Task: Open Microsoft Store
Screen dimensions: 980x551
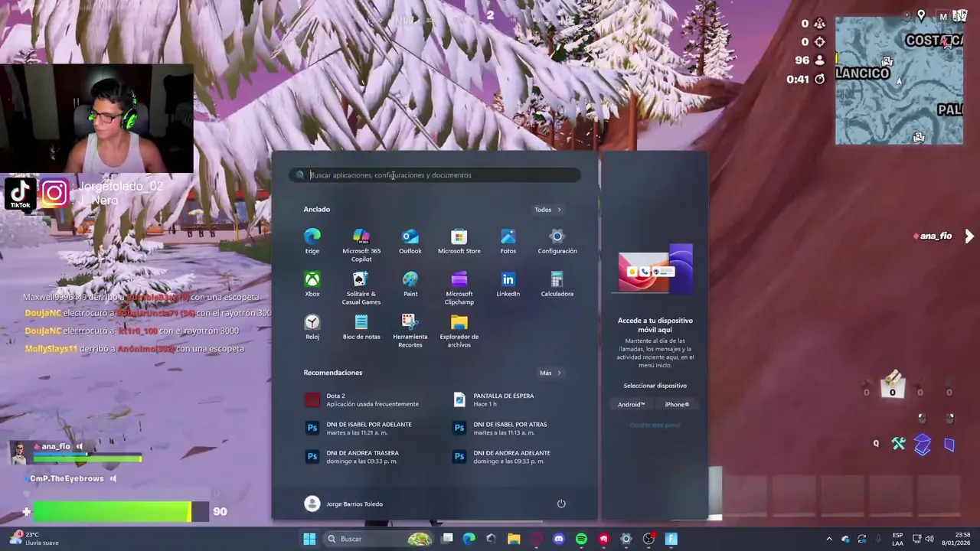Action: click(x=459, y=242)
